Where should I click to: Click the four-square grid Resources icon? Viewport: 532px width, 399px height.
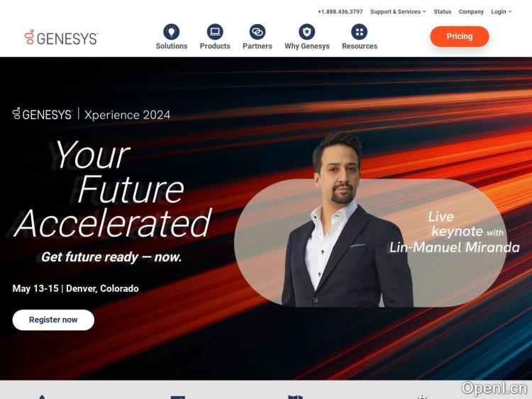[x=360, y=32]
